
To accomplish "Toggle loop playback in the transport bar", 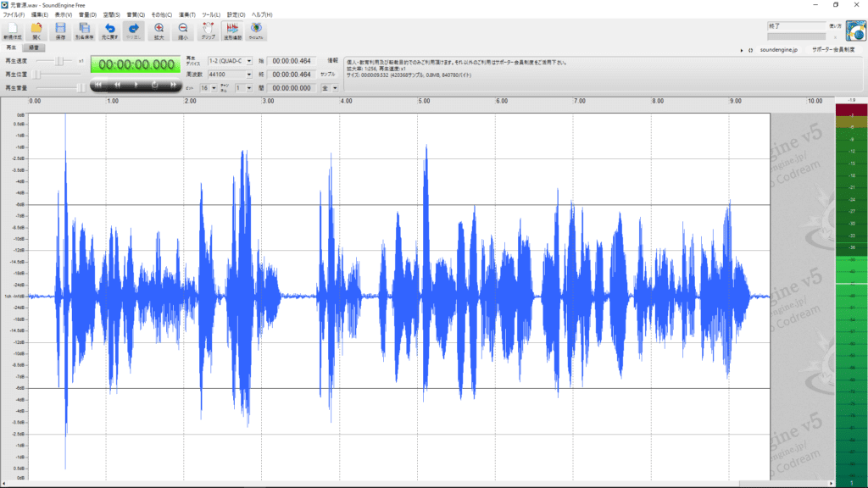I will 154,86.
